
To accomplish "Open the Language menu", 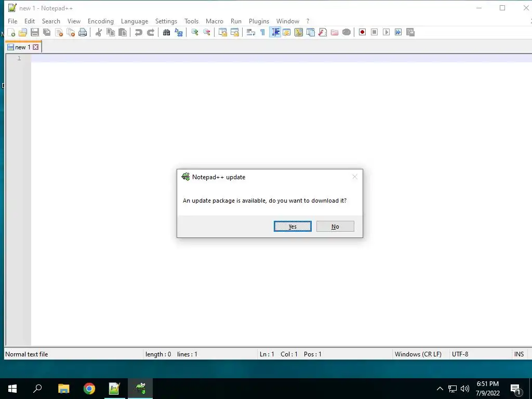I will [x=135, y=21].
